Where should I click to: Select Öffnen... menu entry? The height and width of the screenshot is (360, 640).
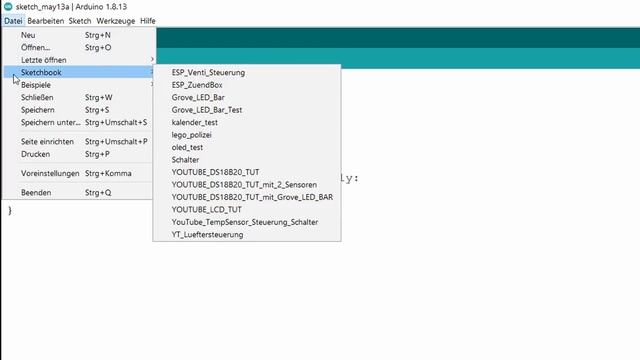[79, 47]
